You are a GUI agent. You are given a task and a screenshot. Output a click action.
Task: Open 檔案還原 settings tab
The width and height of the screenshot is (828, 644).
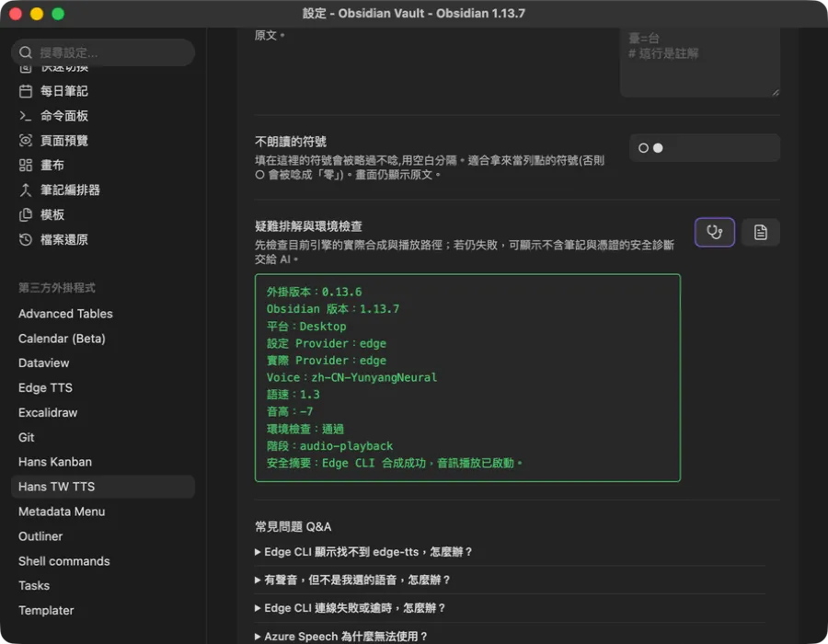pyautogui.click(x=103, y=239)
